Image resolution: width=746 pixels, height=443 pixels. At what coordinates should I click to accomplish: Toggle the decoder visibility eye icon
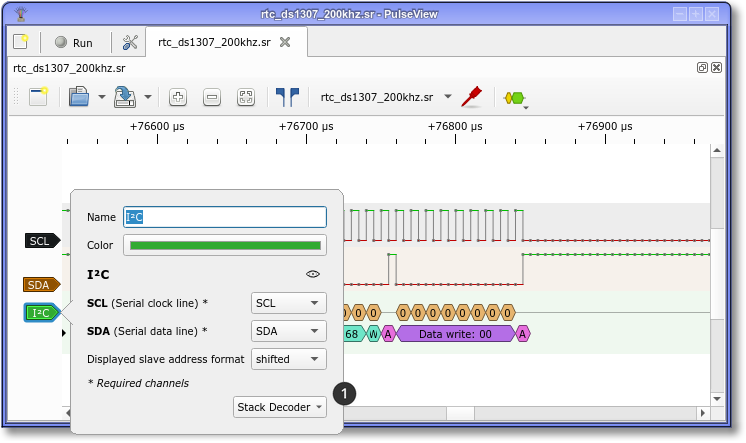coord(313,274)
